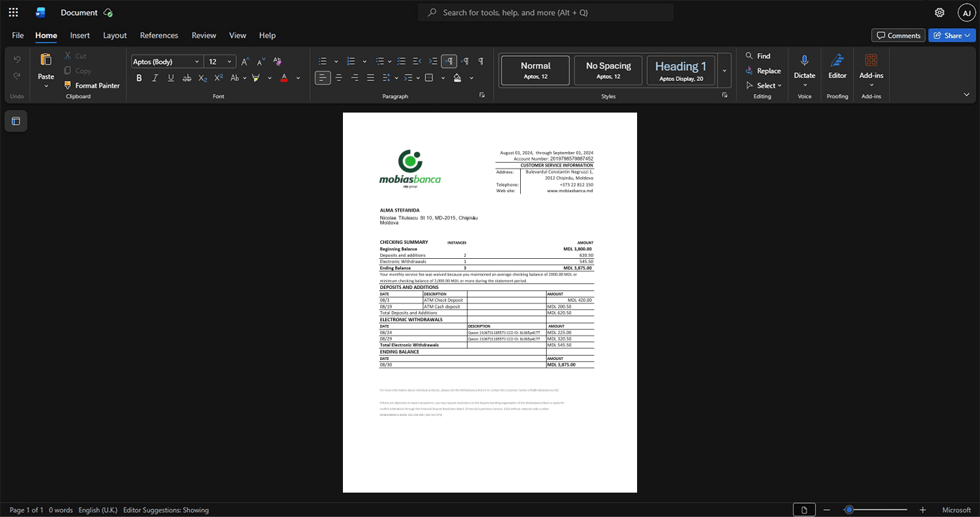This screenshot has width=980, height=517.
Task: Switch to the Review tab
Action: (x=204, y=35)
